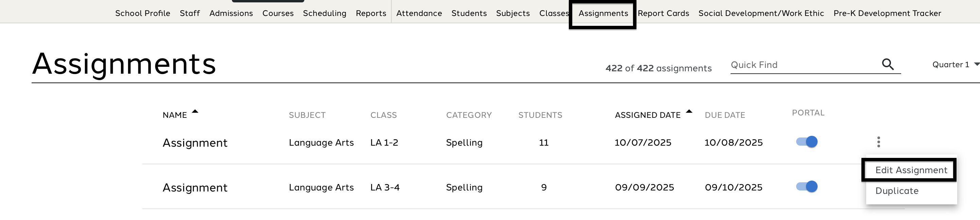Go to the Attendance tab
The height and width of the screenshot is (220, 980).
pos(419,13)
